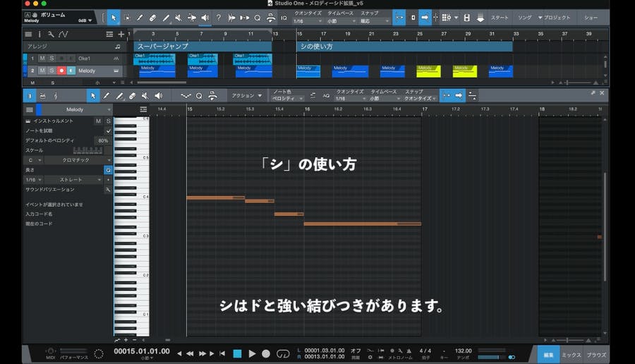Screen dimensions: 635x364
Task: Click the 132.00 tempo field
Action: coord(464,351)
